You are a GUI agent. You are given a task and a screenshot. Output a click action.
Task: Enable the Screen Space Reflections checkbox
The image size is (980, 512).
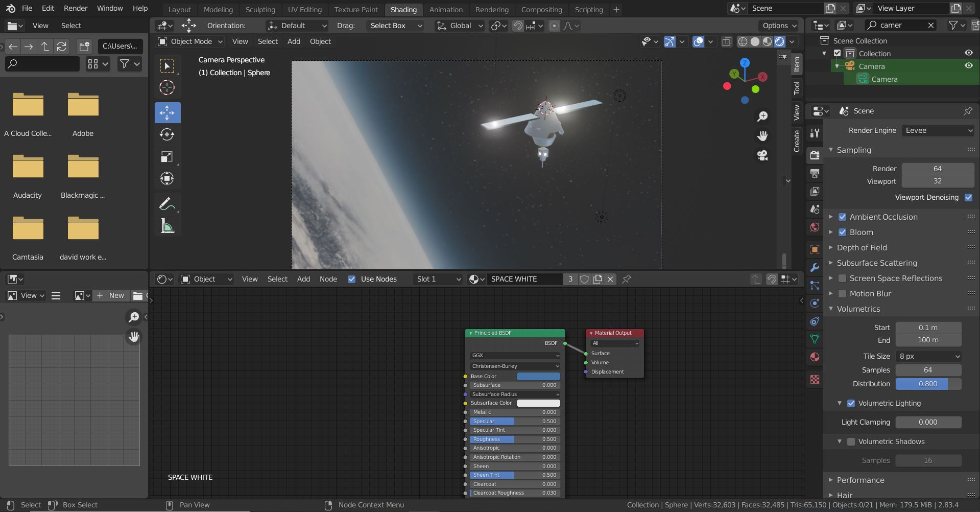843,278
